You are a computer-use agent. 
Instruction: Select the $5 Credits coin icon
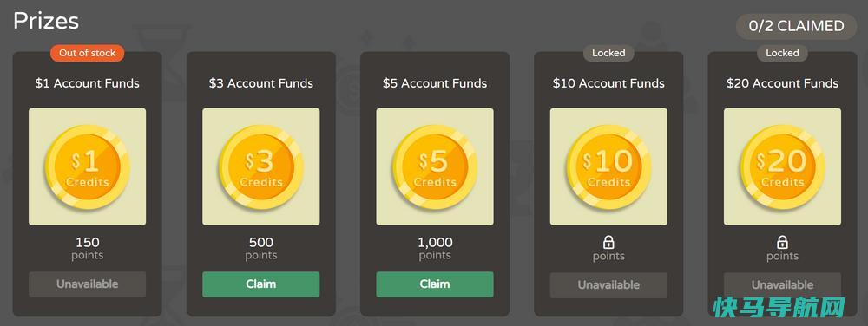(x=435, y=166)
